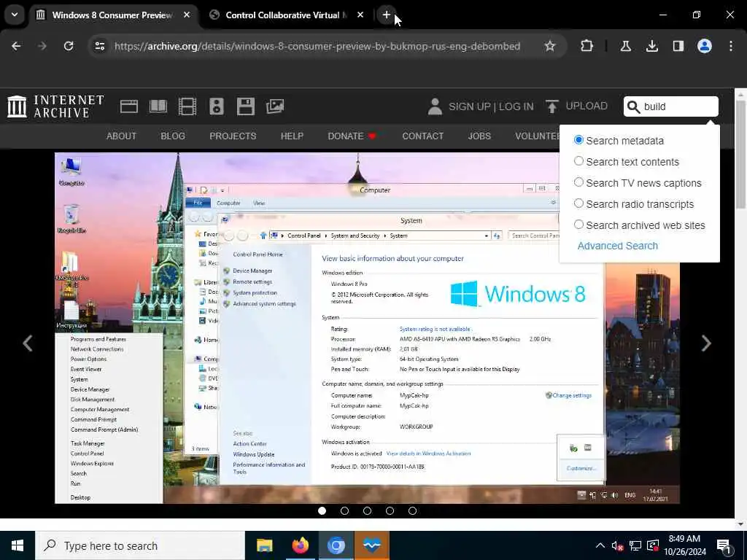The width and height of the screenshot is (747, 560).
Task: Click the magnifier search icon
Action: (633, 106)
